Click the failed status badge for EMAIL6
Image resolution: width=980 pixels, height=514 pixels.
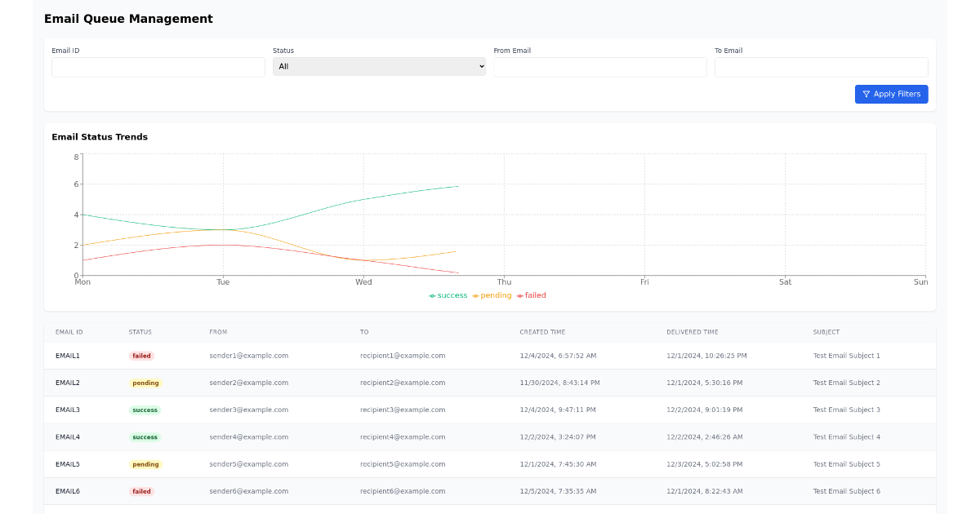click(x=141, y=491)
